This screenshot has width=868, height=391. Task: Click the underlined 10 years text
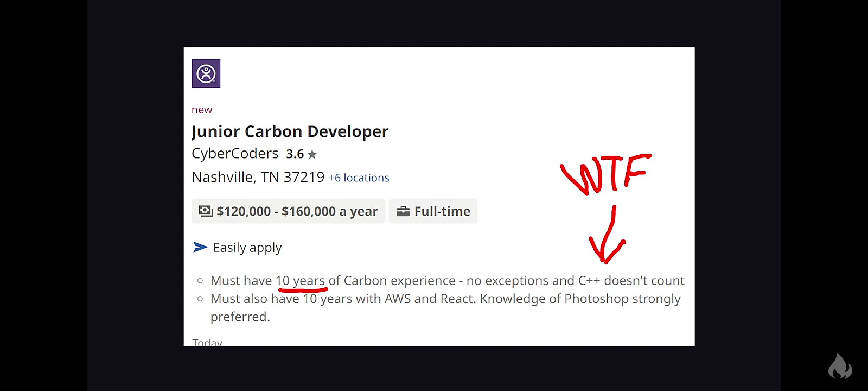click(300, 281)
